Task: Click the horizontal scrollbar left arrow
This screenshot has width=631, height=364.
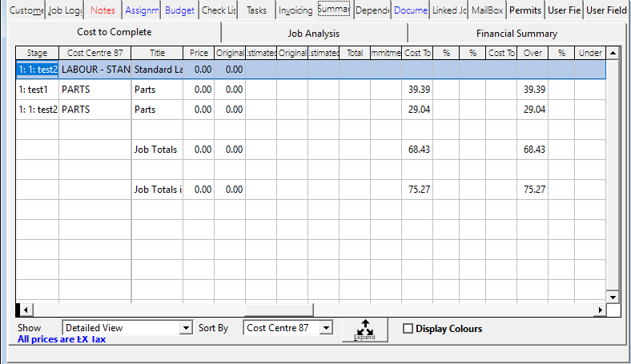Action: (x=24, y=310)
